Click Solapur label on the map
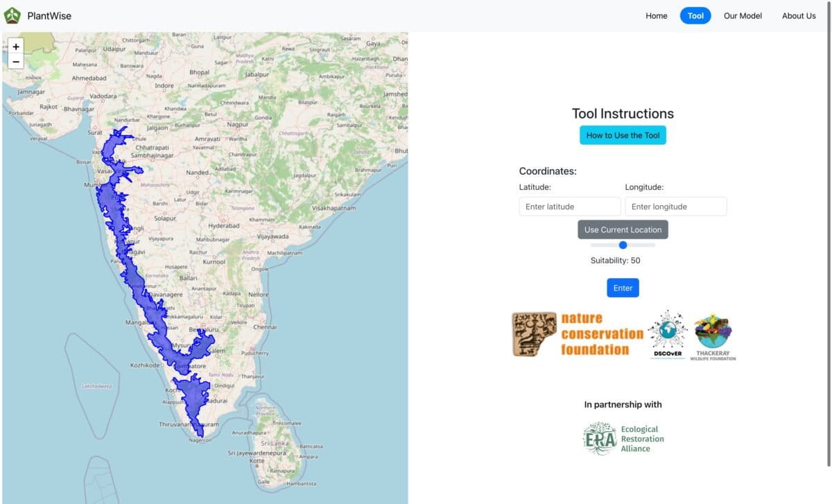 pyautogui.click(x=165, y=218)
